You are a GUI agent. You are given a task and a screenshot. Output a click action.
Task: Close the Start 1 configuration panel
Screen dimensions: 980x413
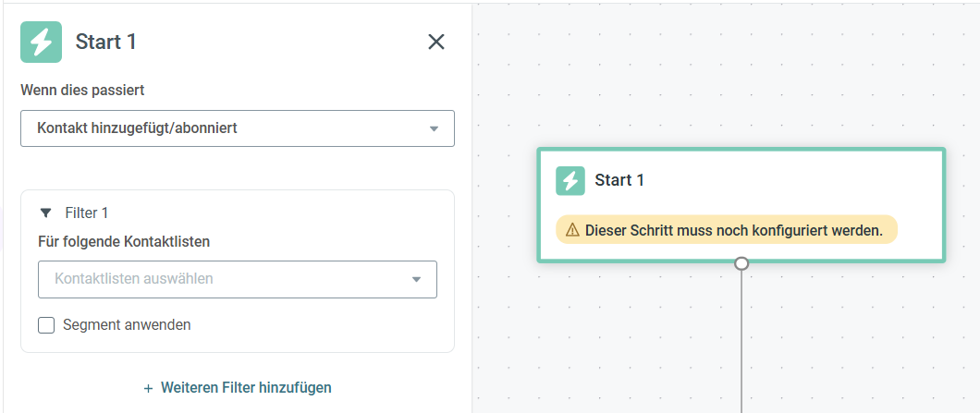435,42
